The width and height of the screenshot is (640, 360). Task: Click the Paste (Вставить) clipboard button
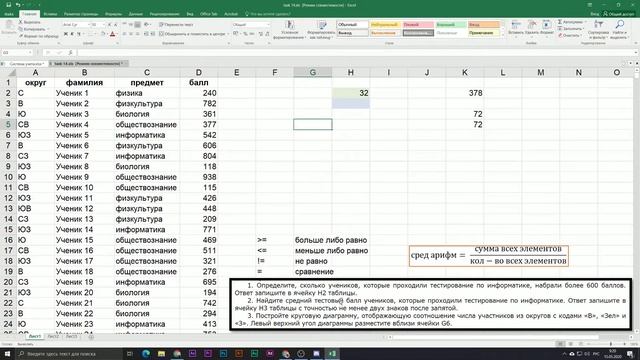coord(8,29)
